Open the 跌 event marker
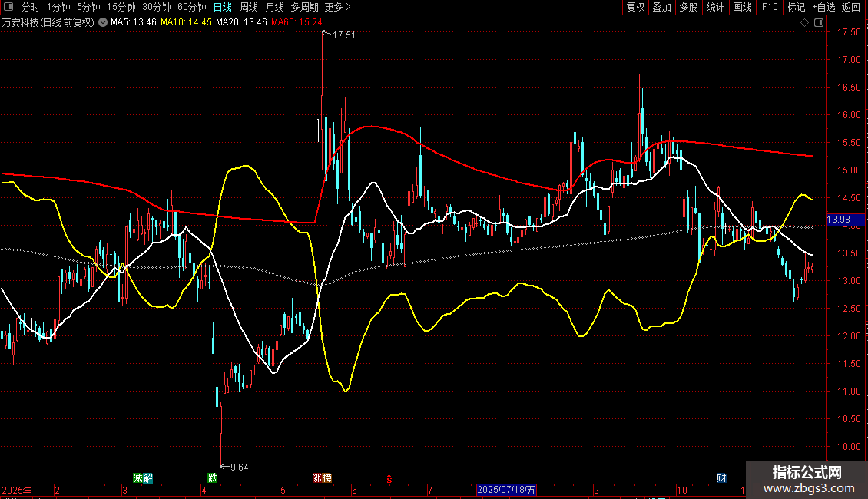 point(213,478)
